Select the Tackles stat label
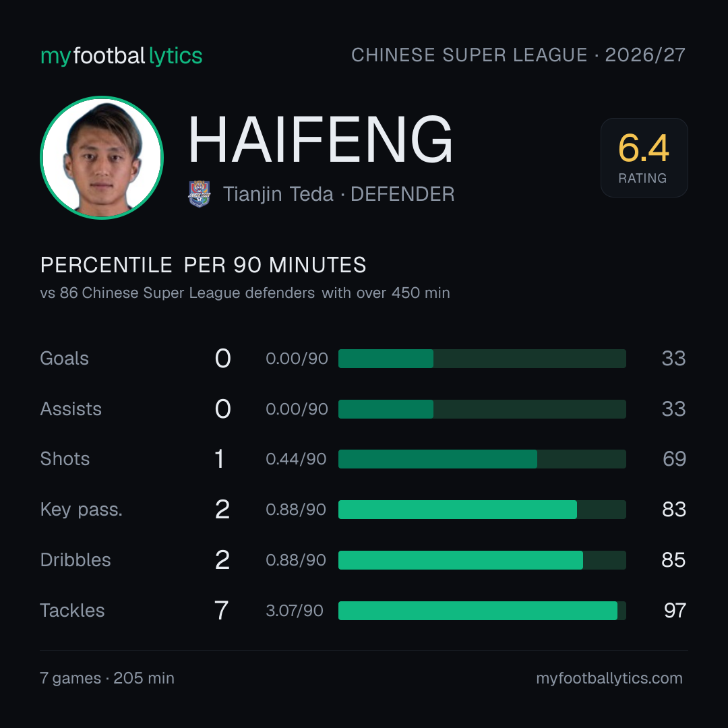Image resolution: width=728 pixels, height=728 pixels. [72, 611]
